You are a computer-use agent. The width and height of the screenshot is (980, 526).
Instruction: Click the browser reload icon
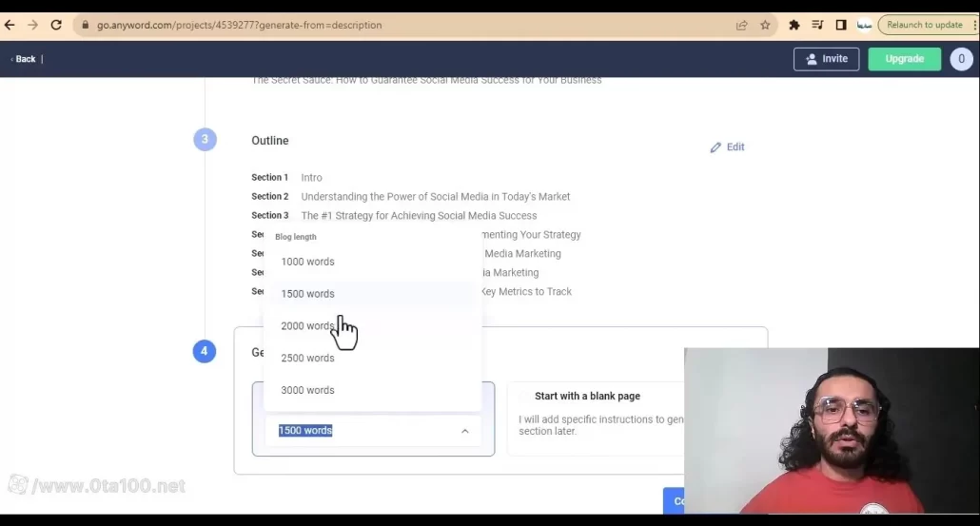coord(56,25)
